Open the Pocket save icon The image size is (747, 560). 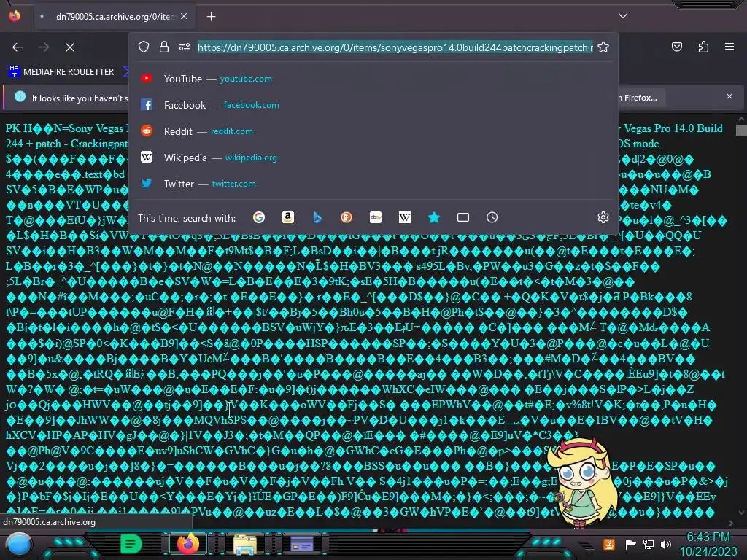pyautogui.click(x=676, y=47)
